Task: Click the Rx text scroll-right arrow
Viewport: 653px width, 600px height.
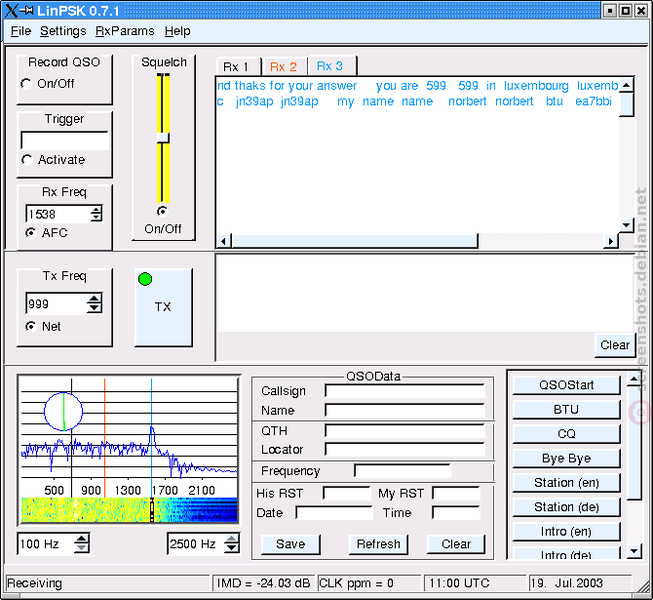Action: 611,241
